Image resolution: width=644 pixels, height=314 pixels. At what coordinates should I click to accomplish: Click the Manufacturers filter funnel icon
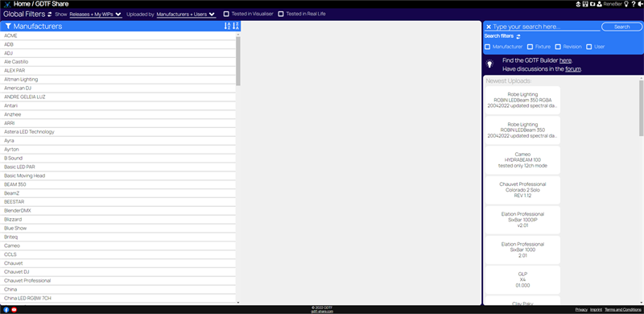8,27
